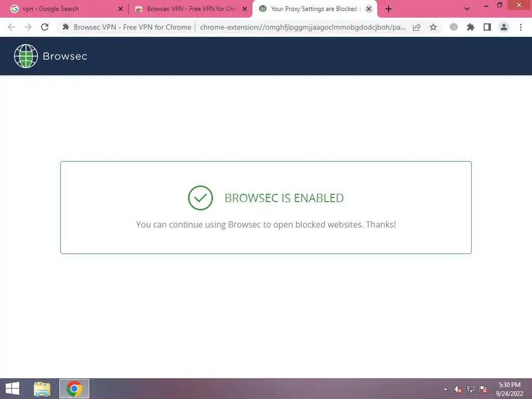Open Chrome's three-dot menu
Image resolution: width=532 pixels, height=399 pixels.
coord(521,27)
